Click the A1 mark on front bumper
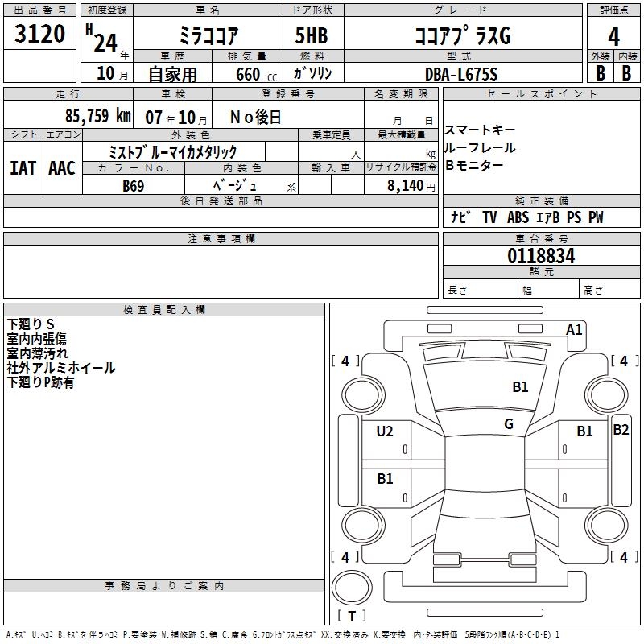 (574, 330)
